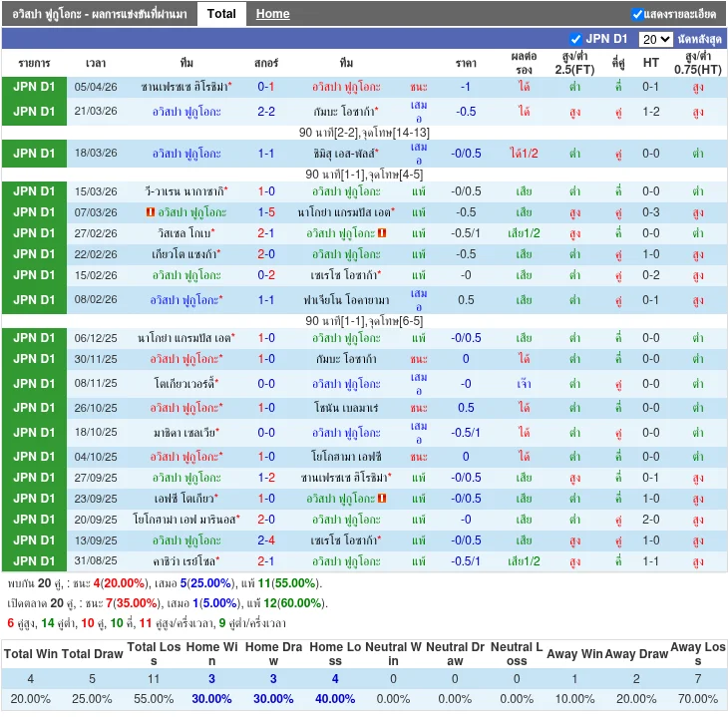The height and width of the screenshot is (717, 728).
Task: Switch to the Total tab
Action: pos(221,14)
